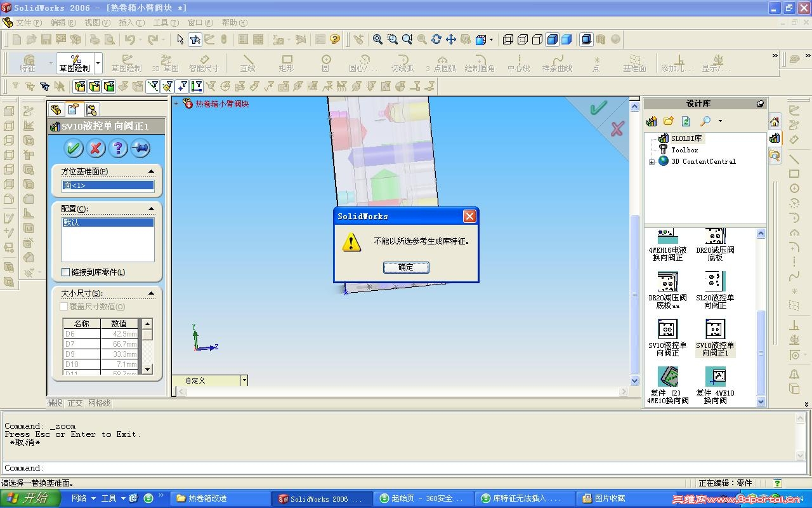Expand the 3D ContentCentral tree node
This screenshot has height=508, width=812.
click(652, 162)
